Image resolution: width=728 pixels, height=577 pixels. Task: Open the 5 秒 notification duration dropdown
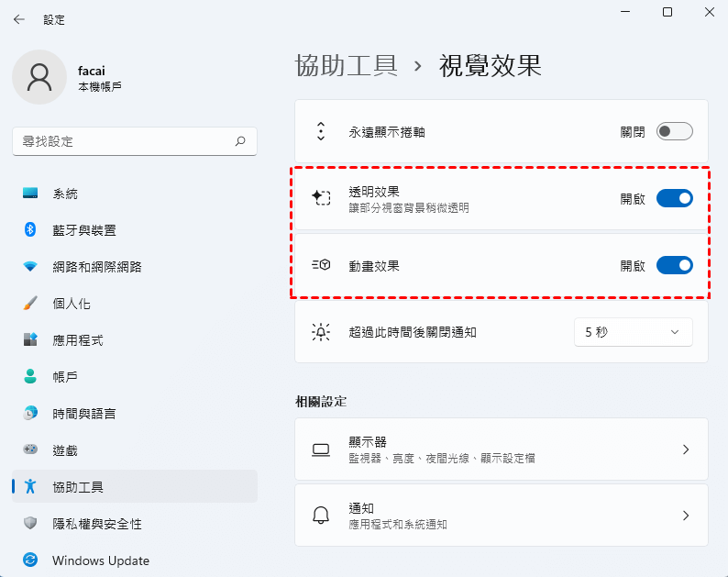(633, 332)
